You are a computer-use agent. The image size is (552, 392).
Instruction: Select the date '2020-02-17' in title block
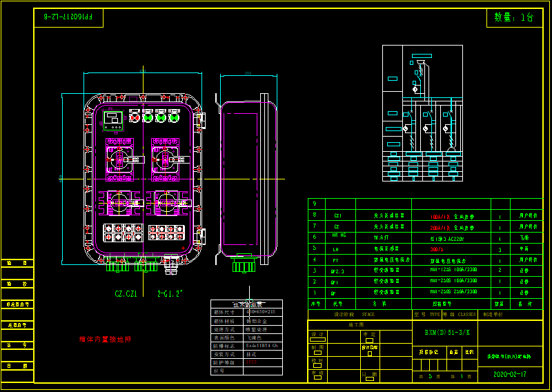(x=509, y=374)
